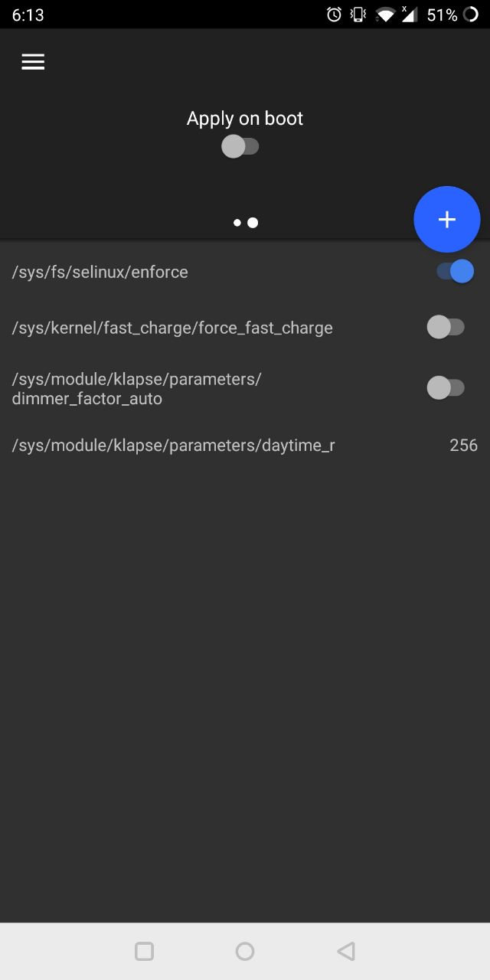Tap the Android home circle button

[x=245, y=951]
